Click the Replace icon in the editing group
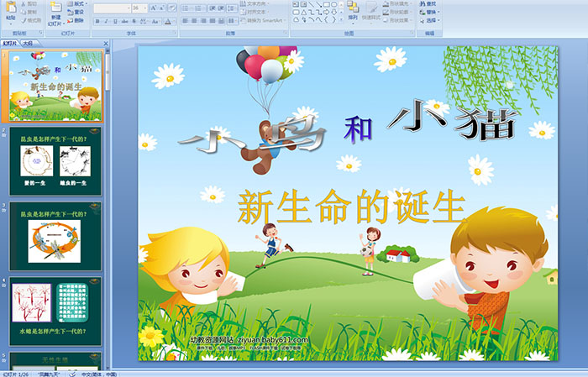Screen dimensions: 588x377 tap(430, 13)
